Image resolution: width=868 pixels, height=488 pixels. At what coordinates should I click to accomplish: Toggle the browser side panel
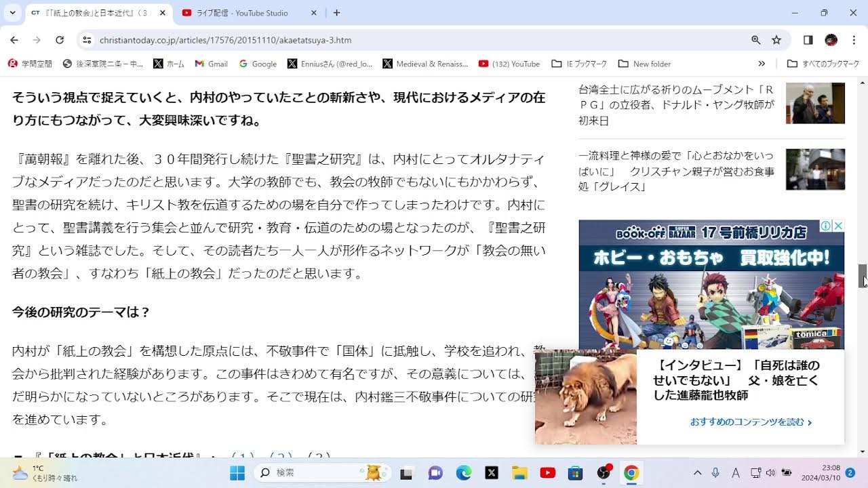(808, 40)
